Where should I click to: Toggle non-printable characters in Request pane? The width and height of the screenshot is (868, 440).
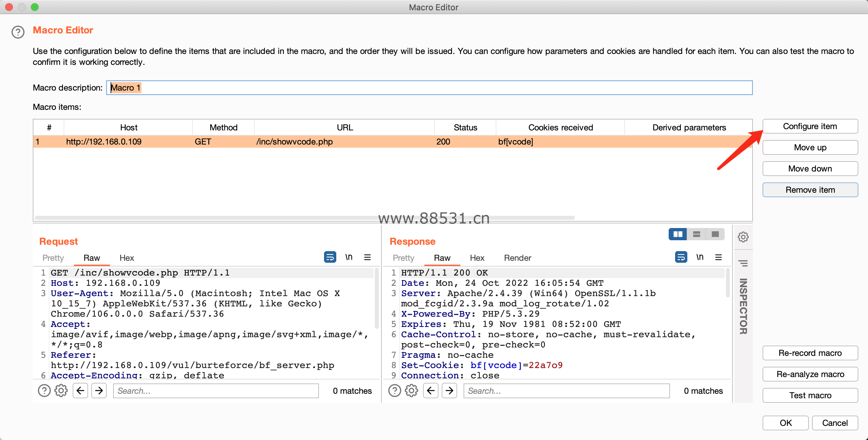coord(349,257)
